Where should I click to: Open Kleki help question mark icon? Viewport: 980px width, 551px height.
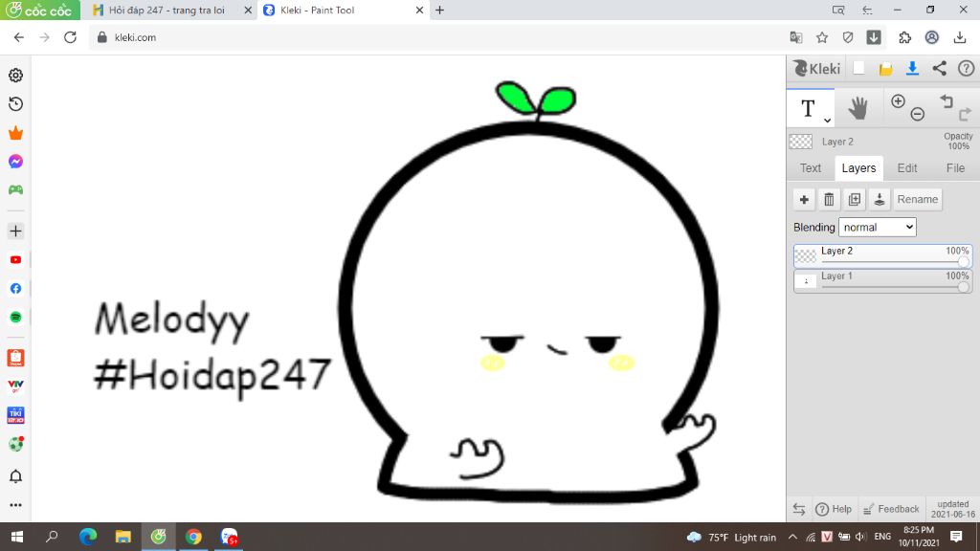coord(967,68)
